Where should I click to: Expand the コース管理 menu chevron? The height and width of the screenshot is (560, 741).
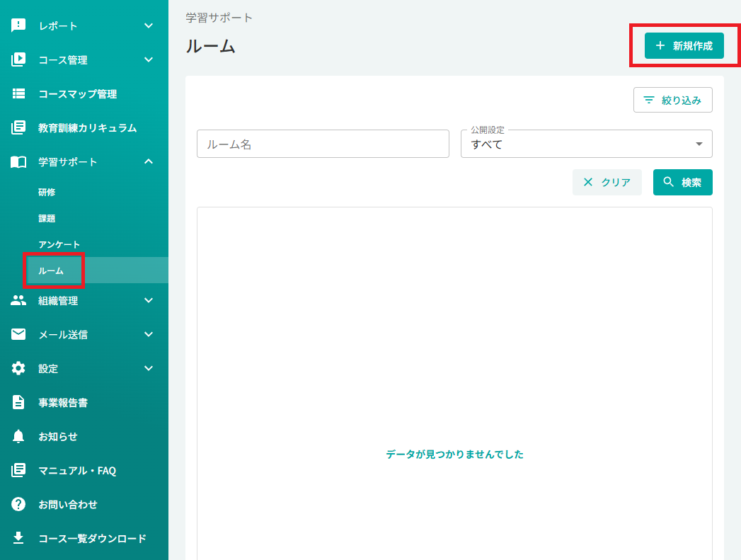click(x=149, y=59)
